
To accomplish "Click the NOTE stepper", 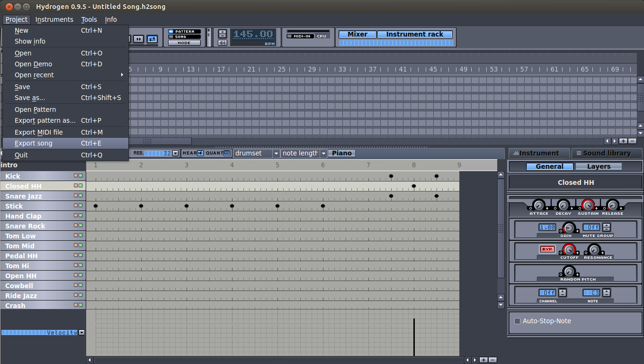I will click(x=606, y=292).
